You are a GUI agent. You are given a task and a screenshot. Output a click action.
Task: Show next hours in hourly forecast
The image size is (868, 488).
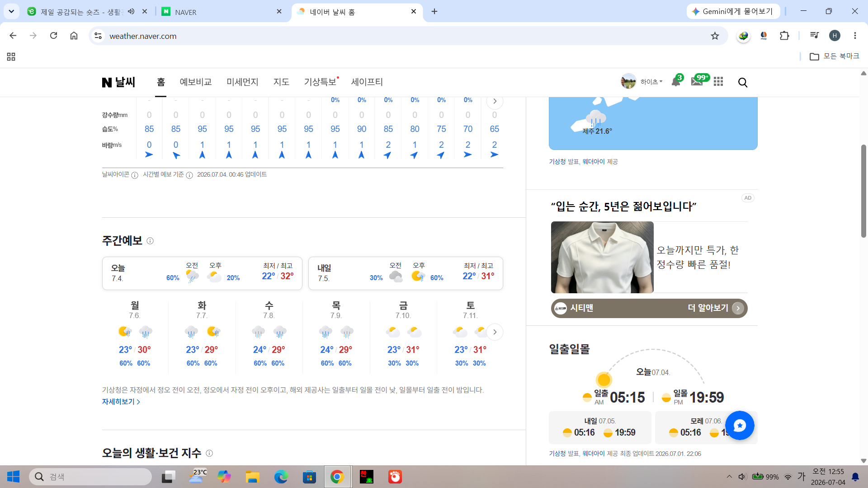[495, 101]
